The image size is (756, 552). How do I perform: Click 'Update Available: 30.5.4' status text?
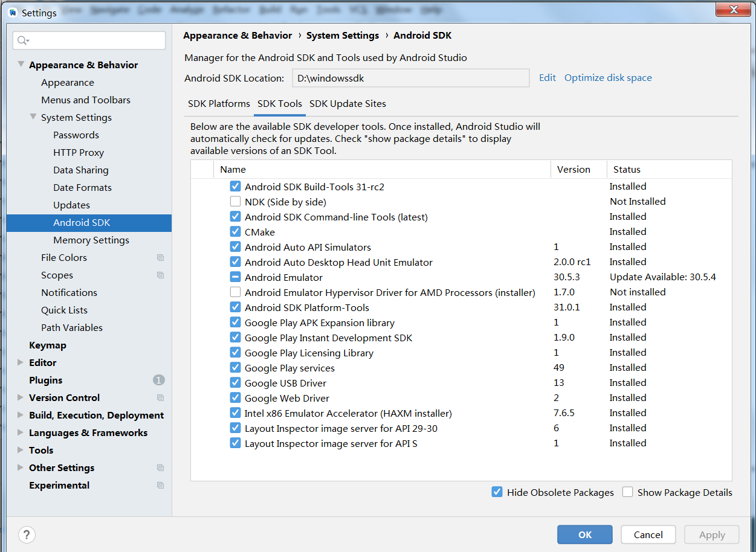pyautogui.click(x=663, y=277)
